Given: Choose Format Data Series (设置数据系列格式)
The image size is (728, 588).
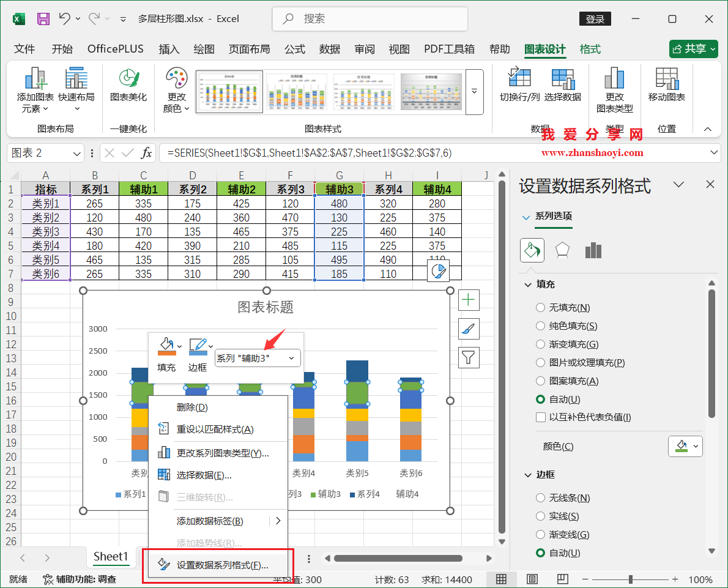Looking at the screenshot, I should pos(218,565).
